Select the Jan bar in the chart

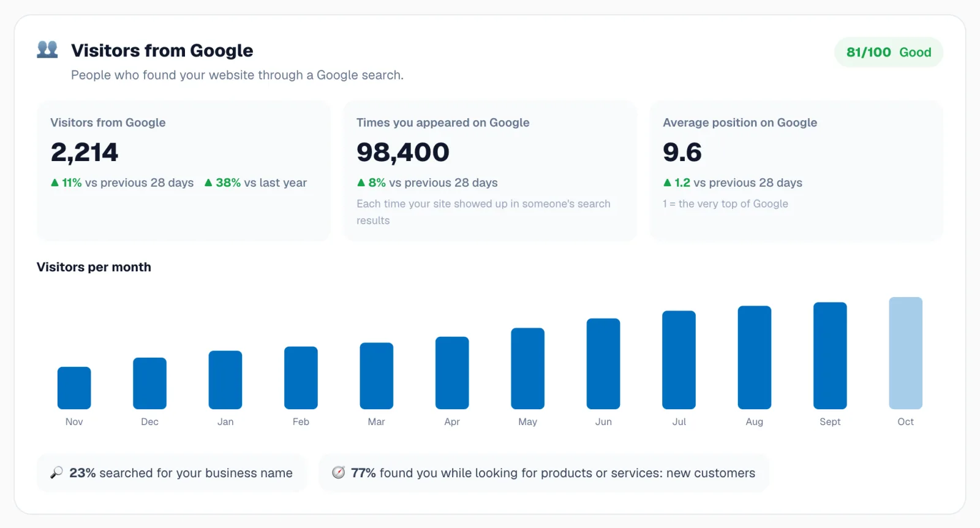[x=225, y=380]
